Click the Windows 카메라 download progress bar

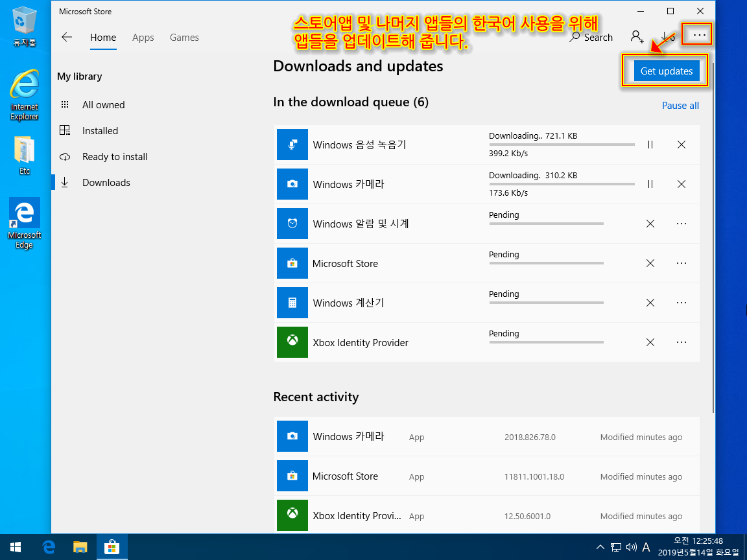tap(562, 184)
